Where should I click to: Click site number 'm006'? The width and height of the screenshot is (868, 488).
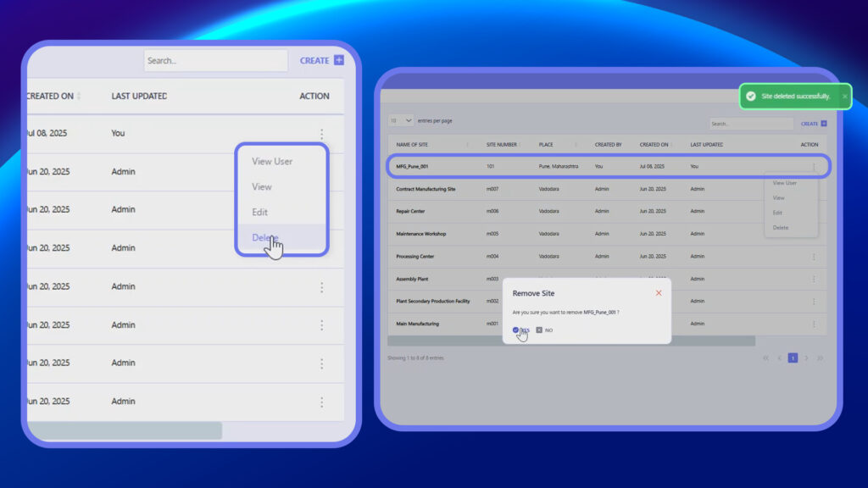coord(492,211)
